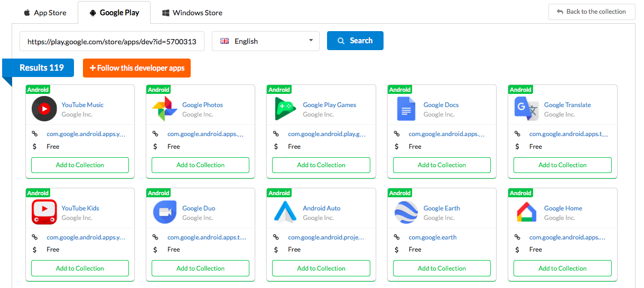The height and width of the screenshot is (288, 644).
Task: Click the Google Play Games icon
Action: point(285,109)
